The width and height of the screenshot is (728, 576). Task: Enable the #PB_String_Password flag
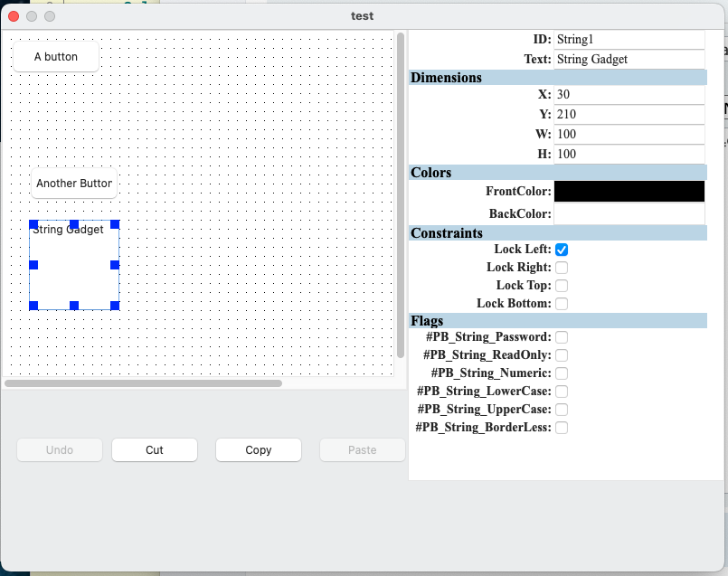[562, 337]
